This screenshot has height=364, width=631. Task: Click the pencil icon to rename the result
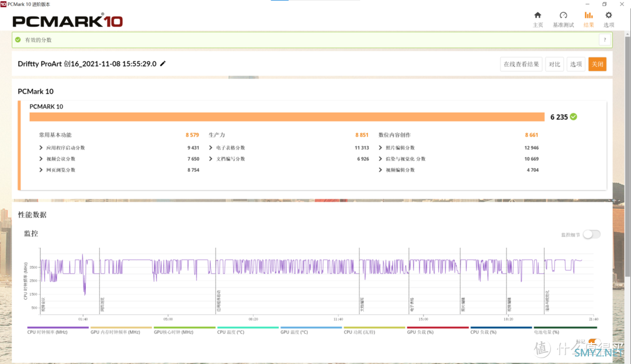pyautogui.click(x=163, y=64)
